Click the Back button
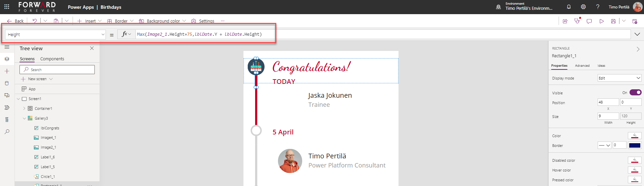The height and width of the screenshot is (186, 644). click(15, 21)
